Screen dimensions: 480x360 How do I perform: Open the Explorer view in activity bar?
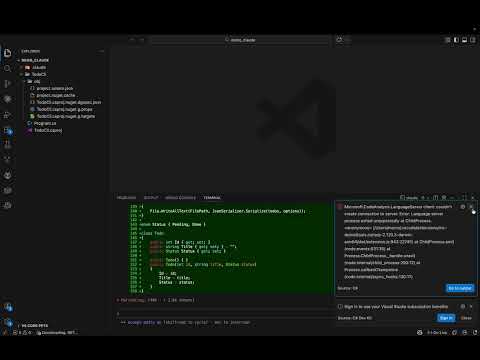(7, 53)
